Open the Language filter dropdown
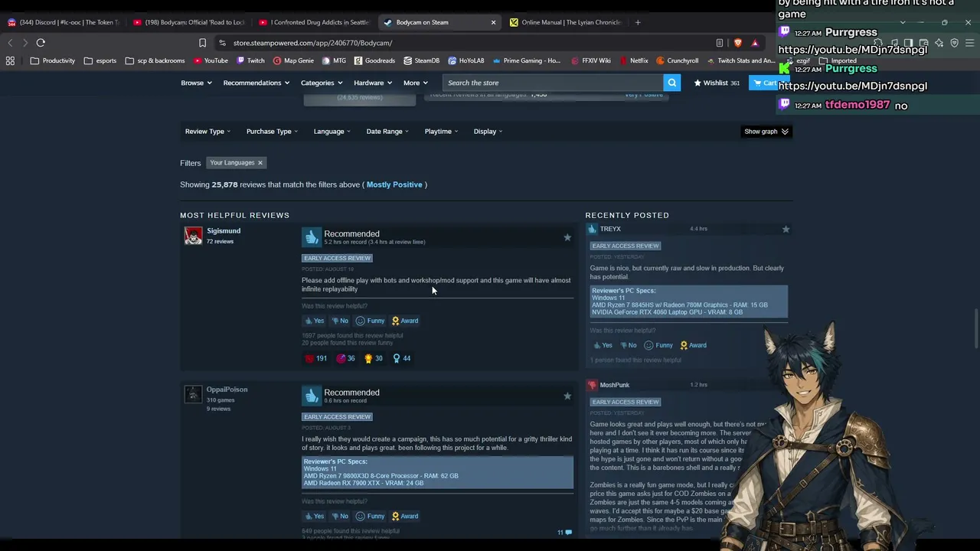Viewport: 980px width, 551px height. 332,132
